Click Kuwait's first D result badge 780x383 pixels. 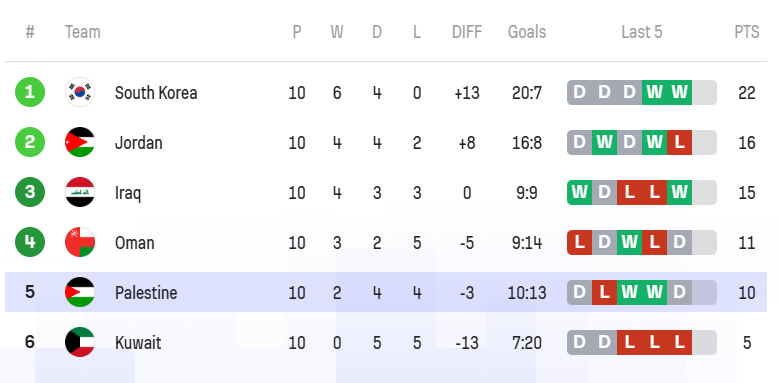pos(580,342)
